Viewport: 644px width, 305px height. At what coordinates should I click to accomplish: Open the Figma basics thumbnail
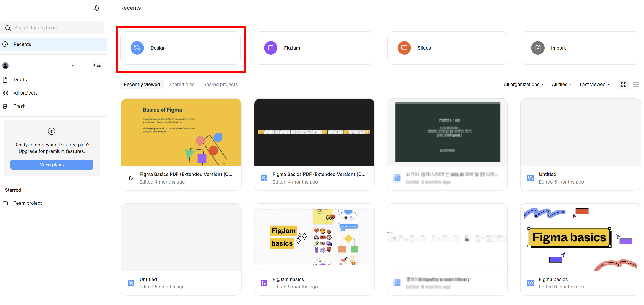point(581,237)
